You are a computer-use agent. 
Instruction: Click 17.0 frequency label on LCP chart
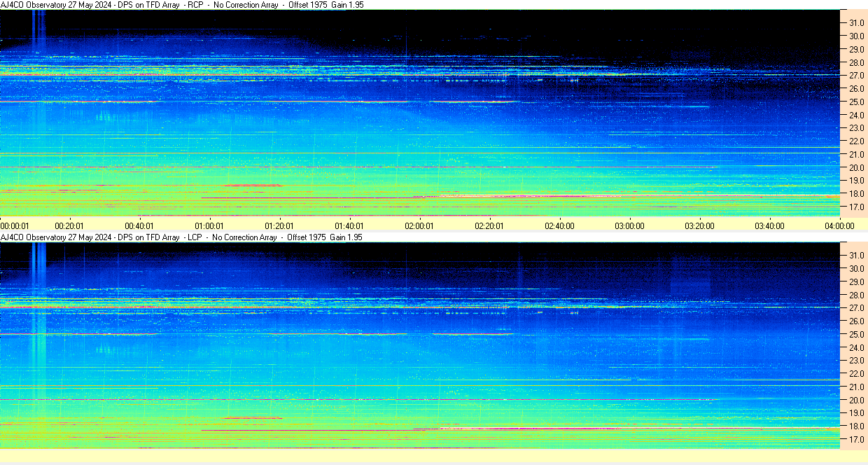point(856,440)
